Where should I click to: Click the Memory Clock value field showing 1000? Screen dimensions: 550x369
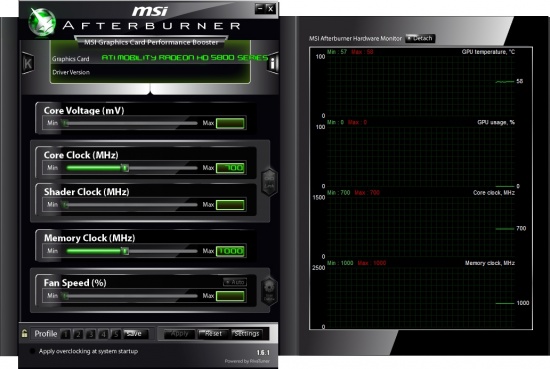click(x=230, y=251)
